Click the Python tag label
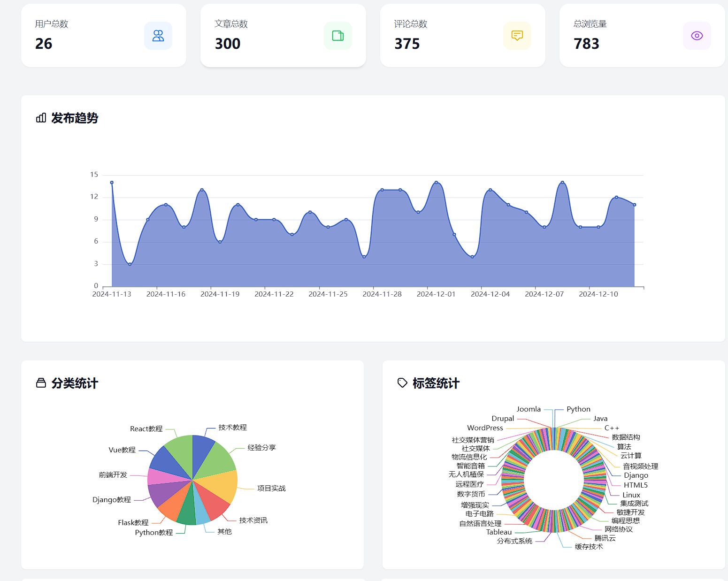728x581 pixels. pyautogui.click(x=579, y=409)
